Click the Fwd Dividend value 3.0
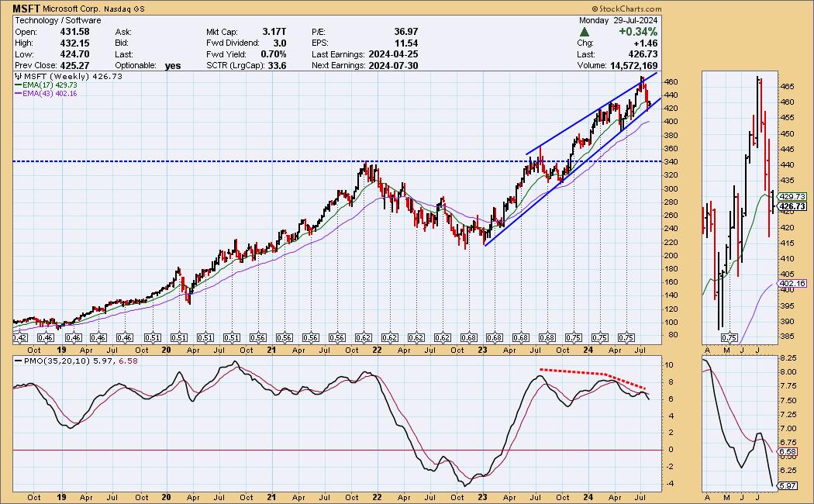This screenshot has width=814, height=504. coord(280,43)
